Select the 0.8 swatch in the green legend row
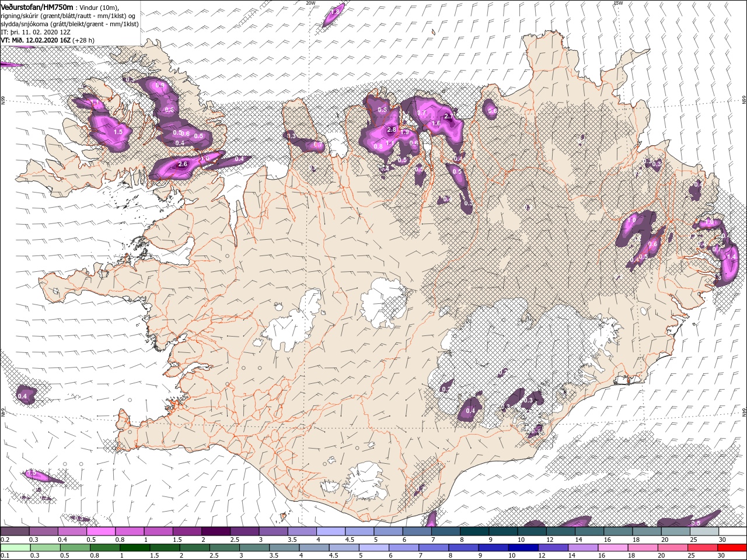Viewport: 747px width, 560px height. click(104, 548)
